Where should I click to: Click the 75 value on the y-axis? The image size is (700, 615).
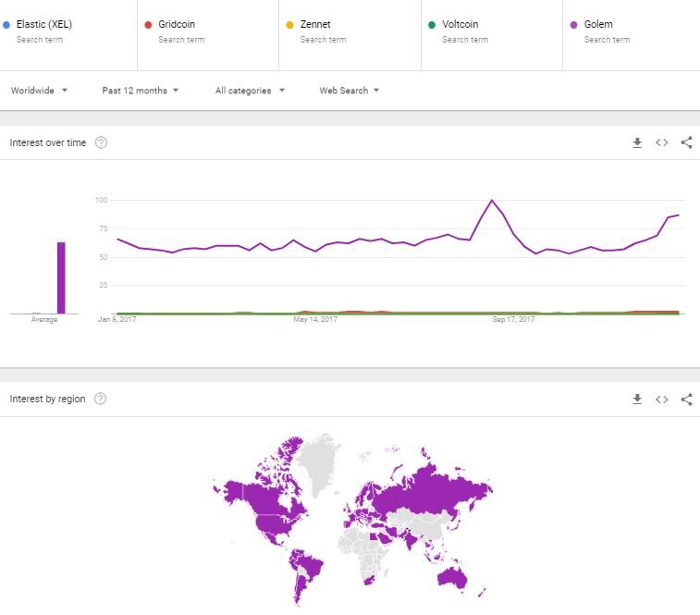tap(104, 228)
